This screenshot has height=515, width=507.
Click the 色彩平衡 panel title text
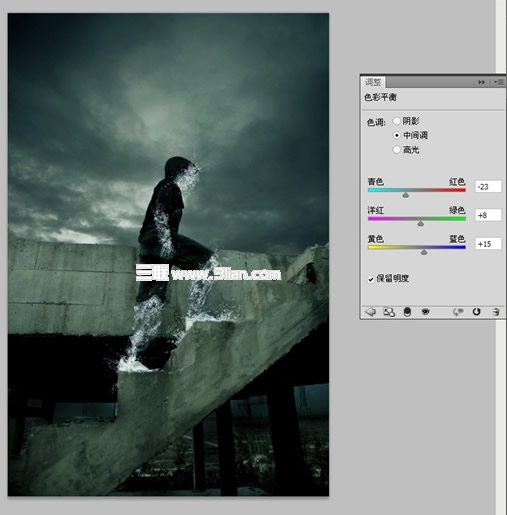[380, 97]
